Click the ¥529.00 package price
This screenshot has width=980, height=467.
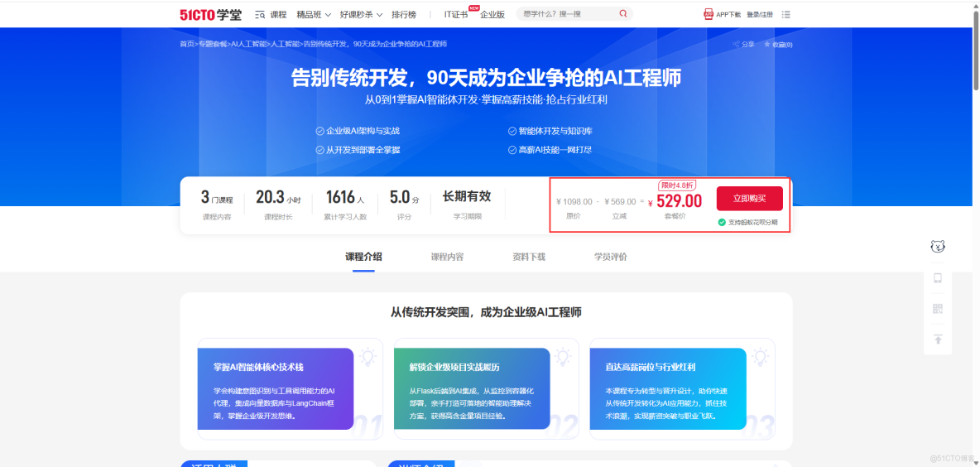[x=675, y=201]
